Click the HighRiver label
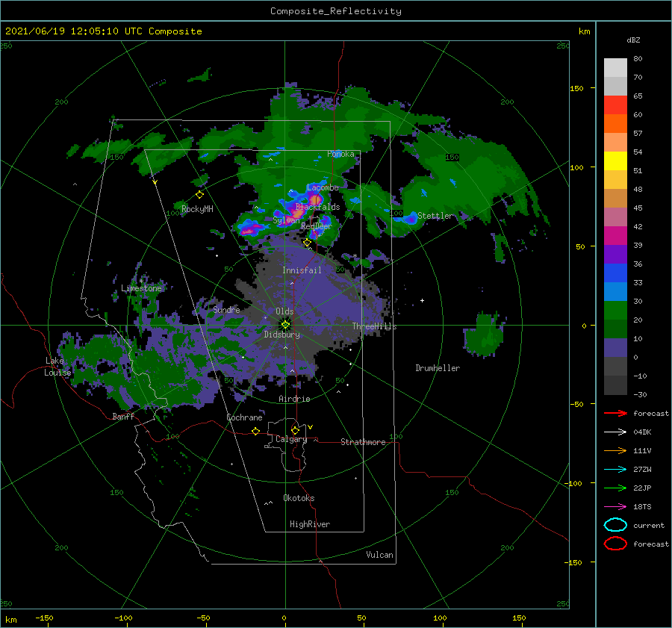This screenshot has height=628, width=672. pos(310,524)
